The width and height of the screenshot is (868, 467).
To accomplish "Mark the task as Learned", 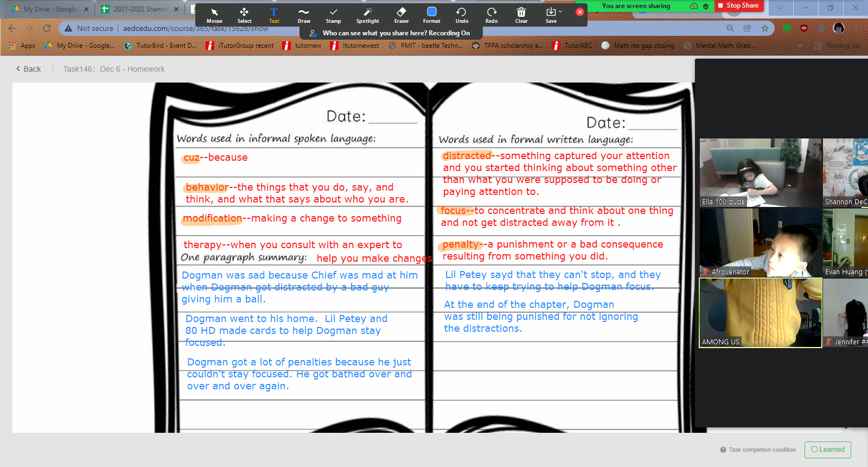I will click(x=828, y=450).
